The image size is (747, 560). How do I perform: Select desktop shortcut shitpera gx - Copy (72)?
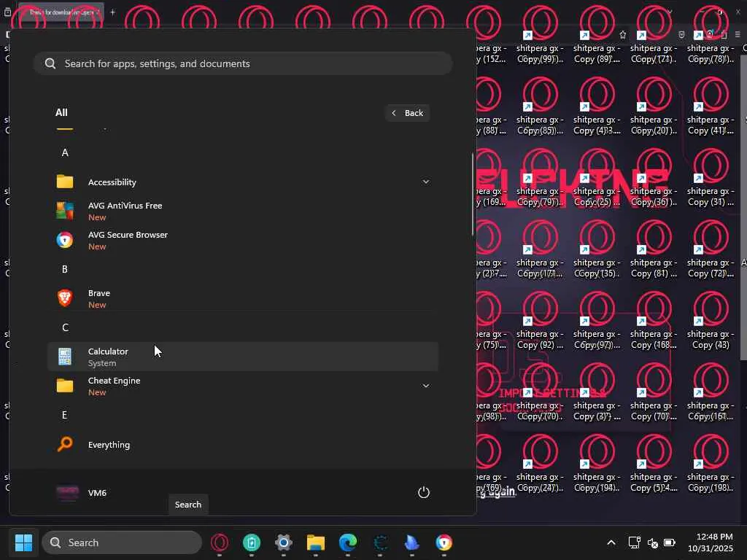711,250
